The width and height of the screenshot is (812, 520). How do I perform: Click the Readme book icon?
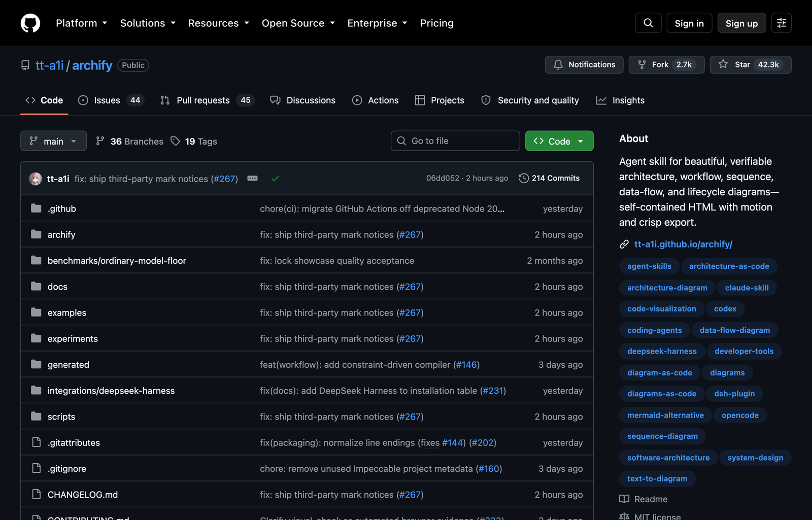(x=624, y=499)
